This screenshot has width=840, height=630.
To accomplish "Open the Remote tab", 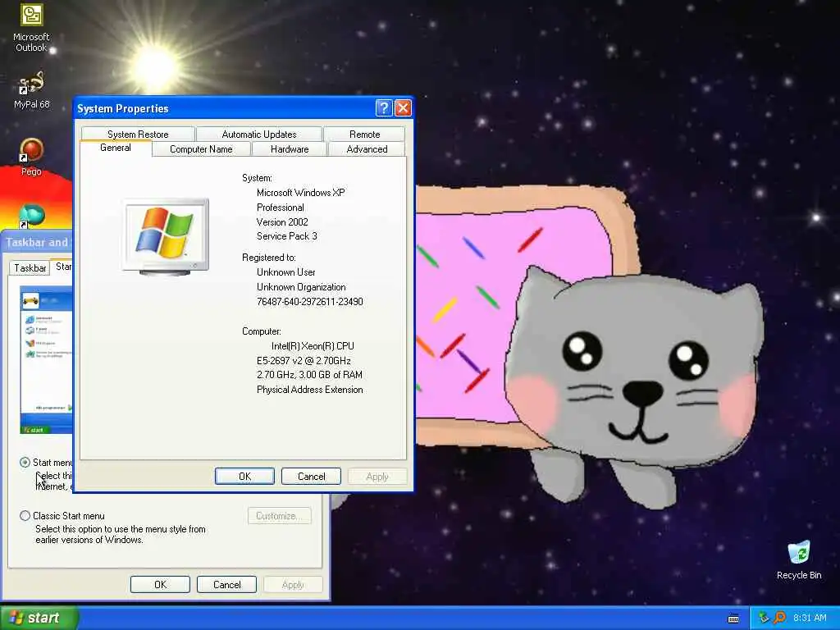I will click(364, 134).
